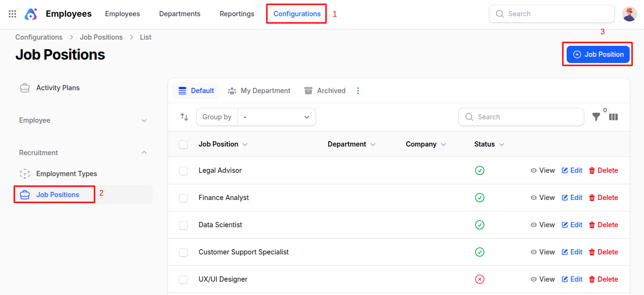Click the sort order arrows icon
The height and width of the screenshot is (295, 644).
tap(184, 117)
